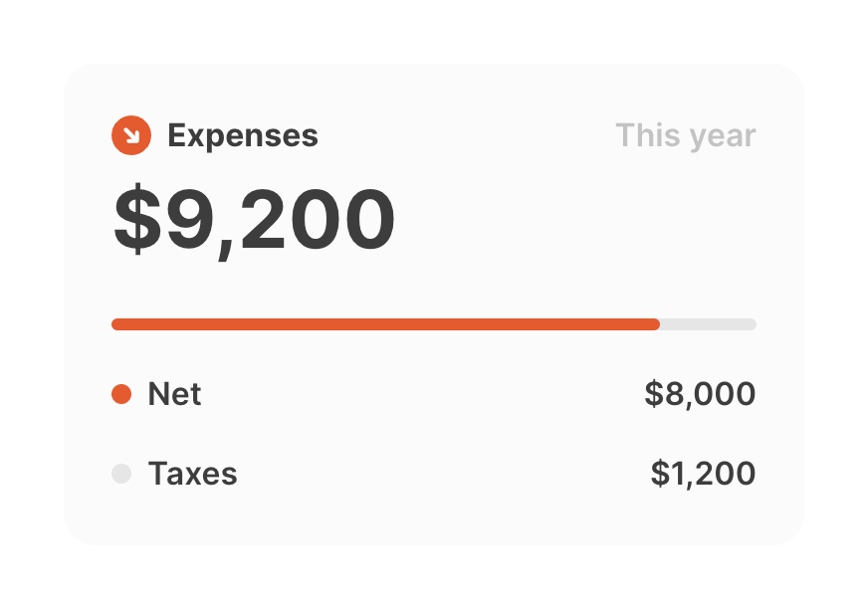The height and width of the screenshot is (609, 868).
Task: Click the far right end of progress track
Action: click(753, 324)
